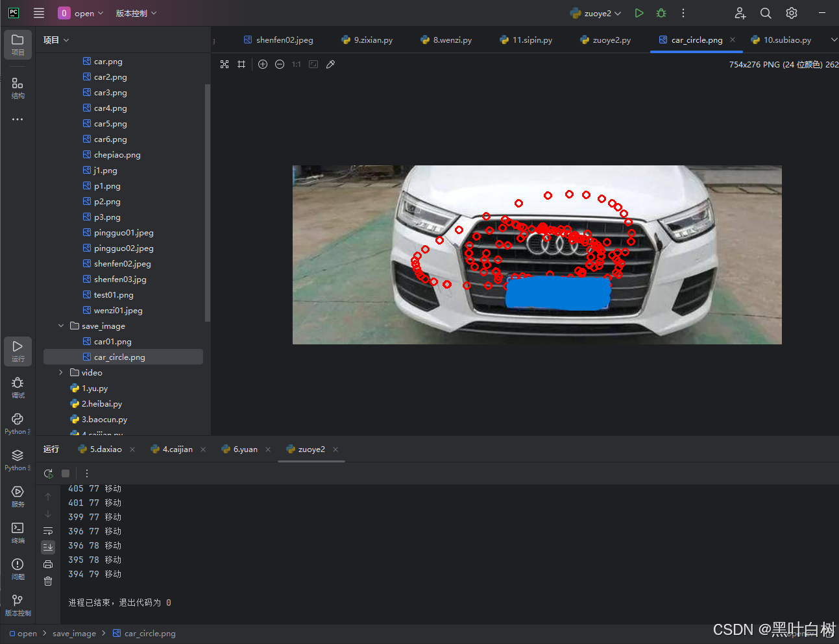Run the zuoye2 configuration
839x644 pixels.
coord(639,13)
